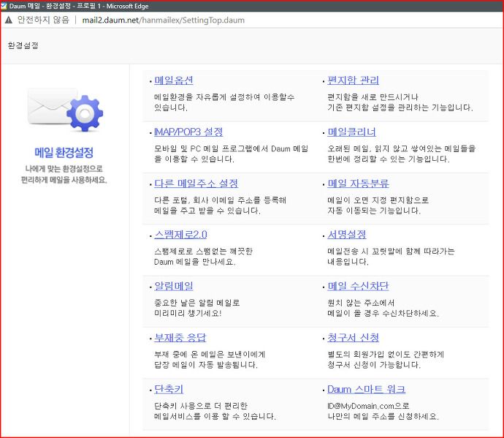Click the 모바일 및 PC 메일 프로그램 description
The height and width of the screenshot is (438, 504).
click(231, 154)
